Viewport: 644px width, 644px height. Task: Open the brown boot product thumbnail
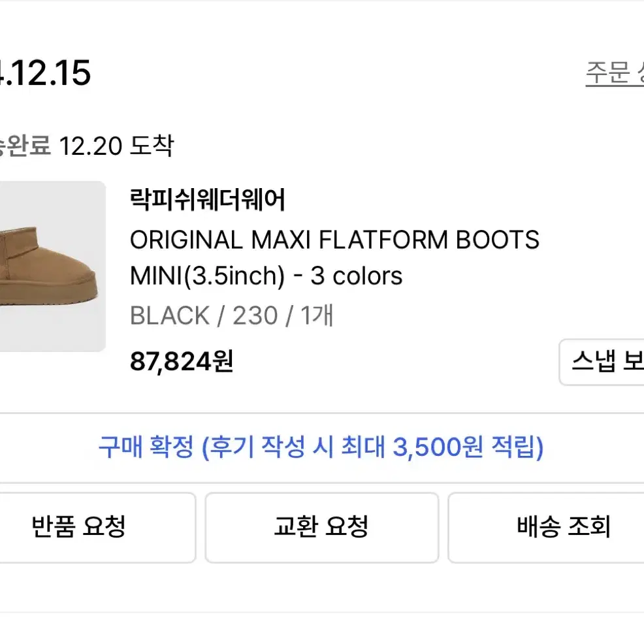52,266
